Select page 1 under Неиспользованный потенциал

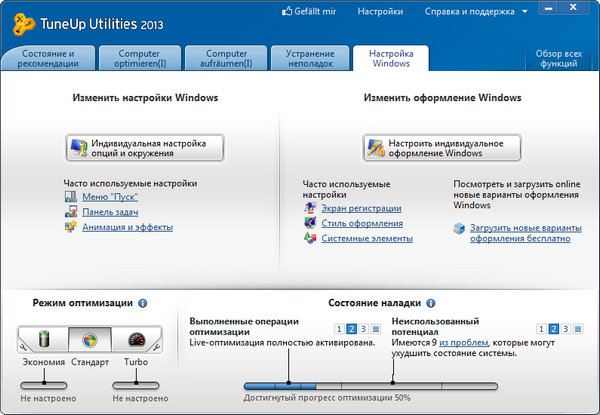point(541,329)
